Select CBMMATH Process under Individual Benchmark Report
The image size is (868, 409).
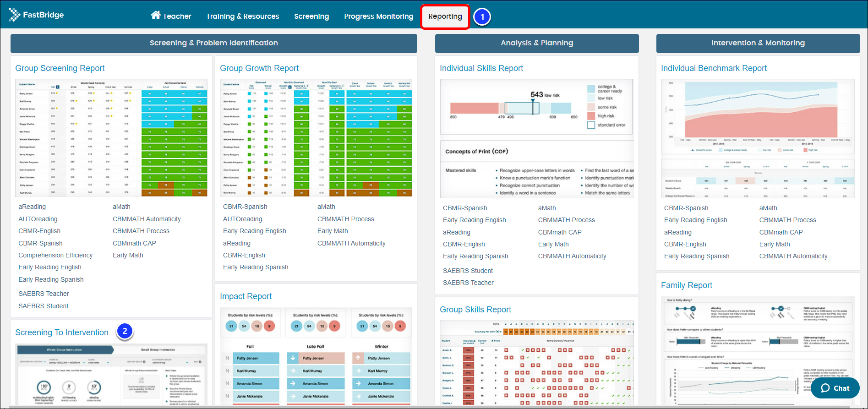click(x=788, y=220)
